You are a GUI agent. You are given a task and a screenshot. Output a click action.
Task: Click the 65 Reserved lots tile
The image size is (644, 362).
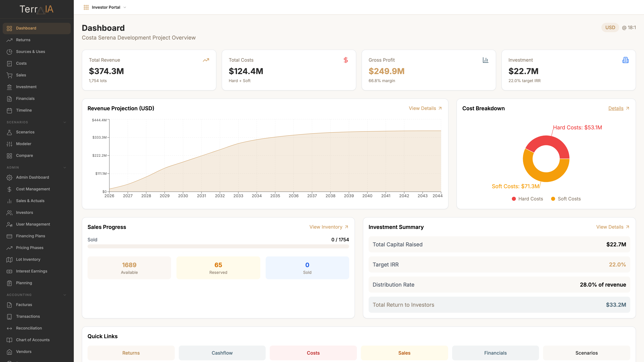pyautogui.click(x=218, y=268)
